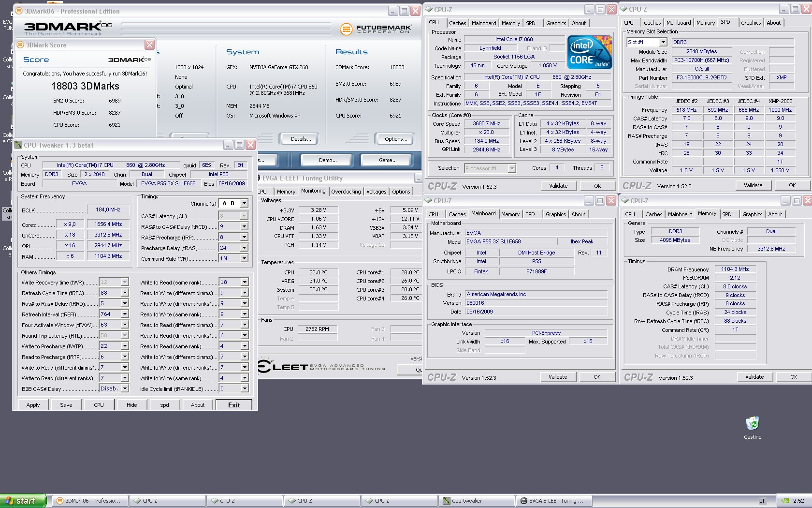Open the RAS# to CAS# Delay (tRCD) dropdown
Viewport: 812px width, 508px height.
pyautogui.click(x=244, y=226)
